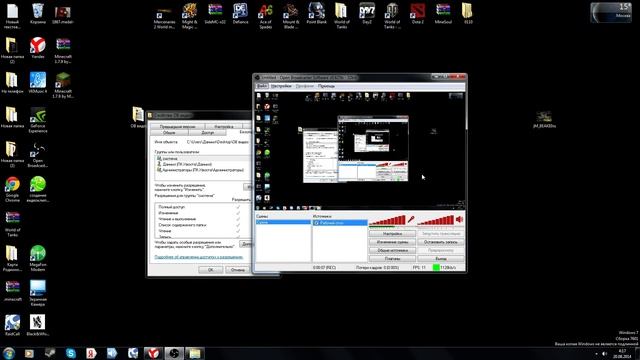Switch to the General tab in the Properties dialog
This screenshot has height=360, width=640.
(x=169, y=133)
